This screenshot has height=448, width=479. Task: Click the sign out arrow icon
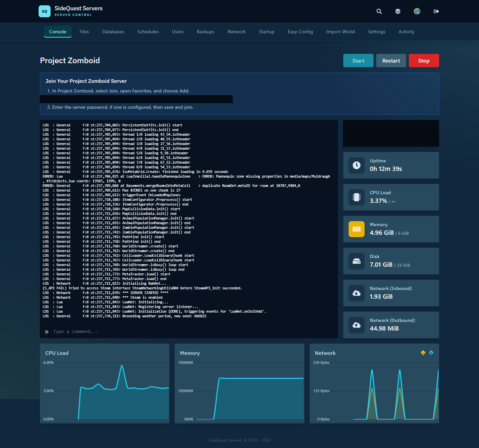click(436, 11)
